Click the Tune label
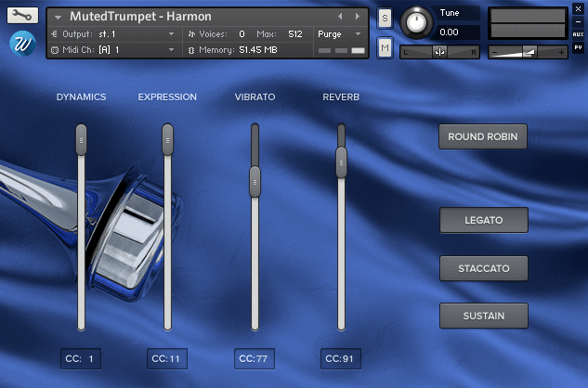 450,13
